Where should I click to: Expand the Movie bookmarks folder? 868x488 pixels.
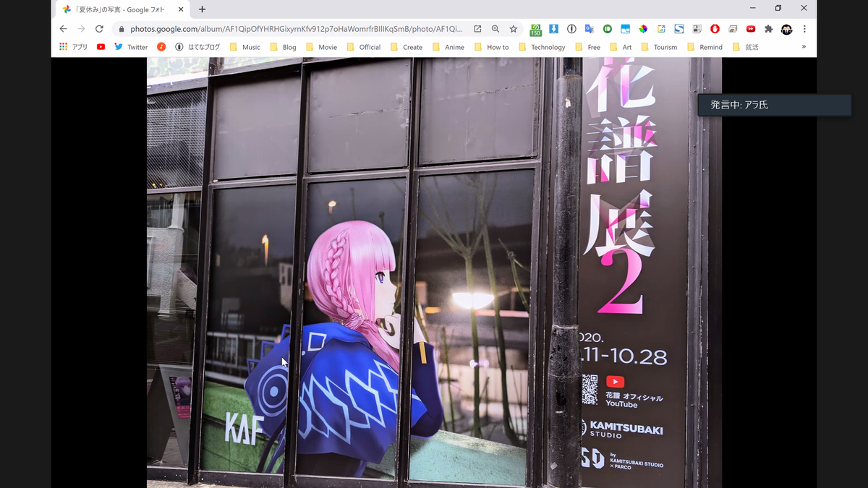click(x=321, y=47)
